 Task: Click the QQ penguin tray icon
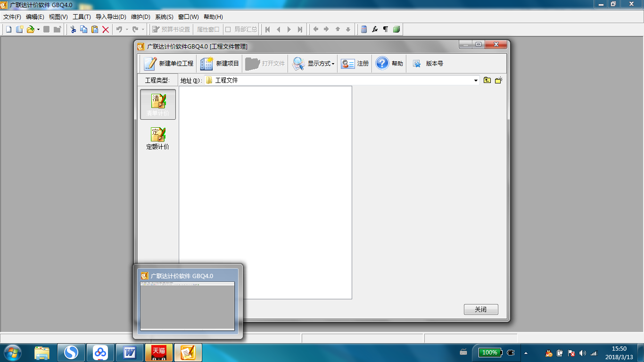[x=549, y=353]
